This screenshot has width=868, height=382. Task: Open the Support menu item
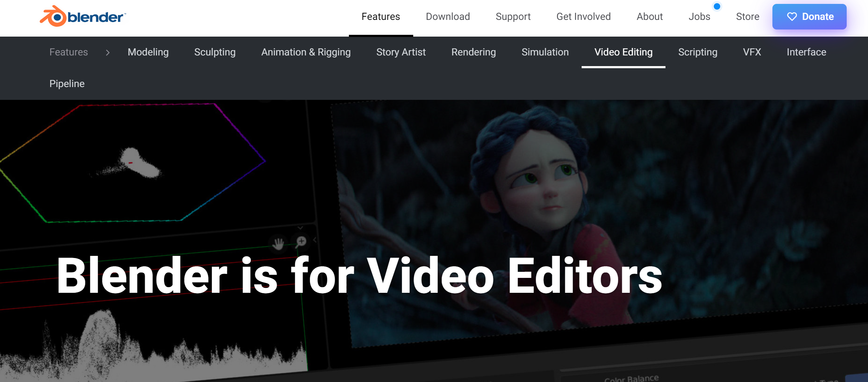(513, 17)
